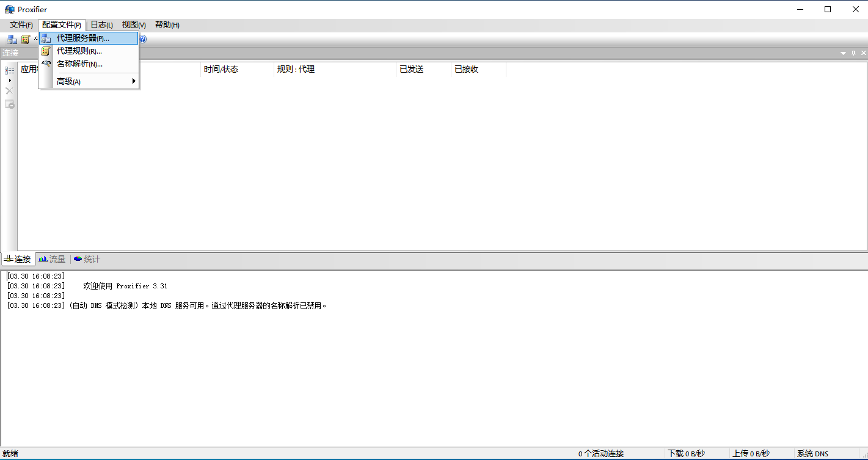This screenshot has height=460, width=868.
Task: Toggle the auto-hide pin on the 连接 panel
Action: pyautogui.click(x=853, y=53)
